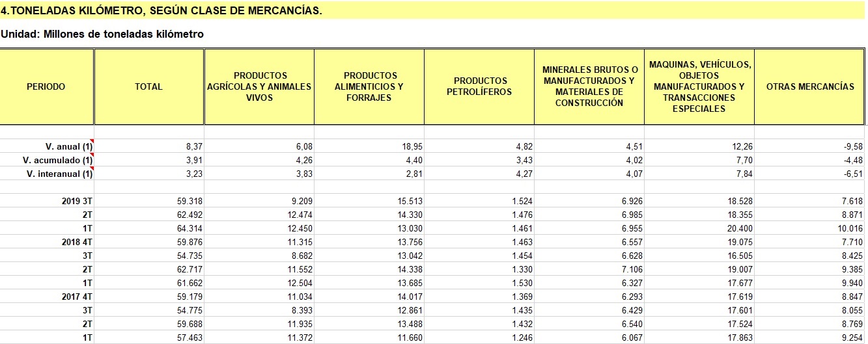Click the Toneladas Kilómetro title cell
This screenshot has width=868, height=344.
tap(161, 11)
